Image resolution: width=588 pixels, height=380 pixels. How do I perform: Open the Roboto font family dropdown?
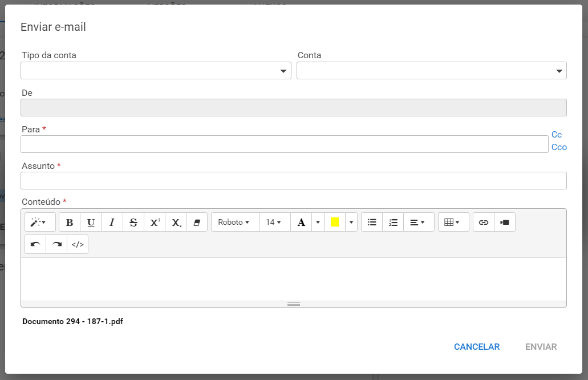coord(235,222)
